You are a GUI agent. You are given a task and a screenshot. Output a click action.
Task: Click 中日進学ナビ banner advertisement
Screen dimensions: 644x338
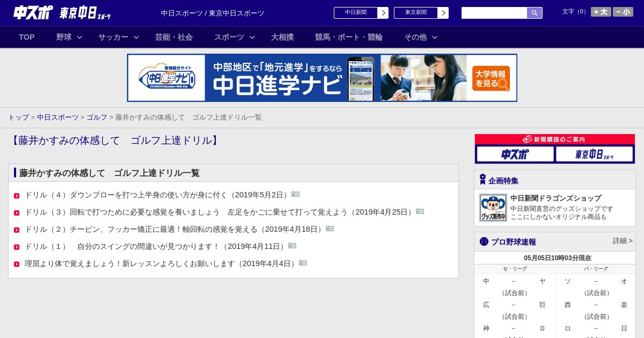322,78
